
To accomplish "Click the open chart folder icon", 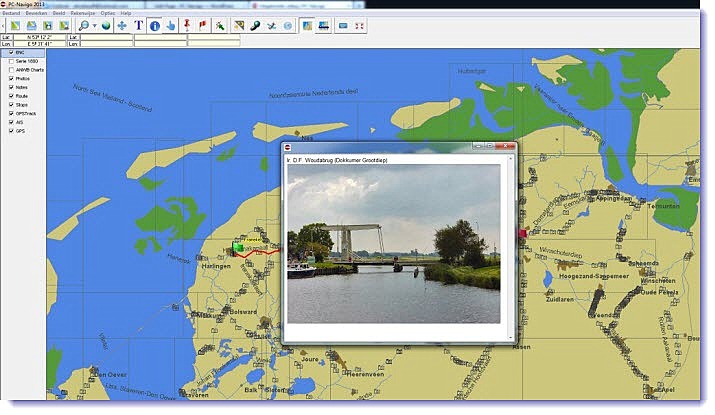I will click(x=31, y=26).
